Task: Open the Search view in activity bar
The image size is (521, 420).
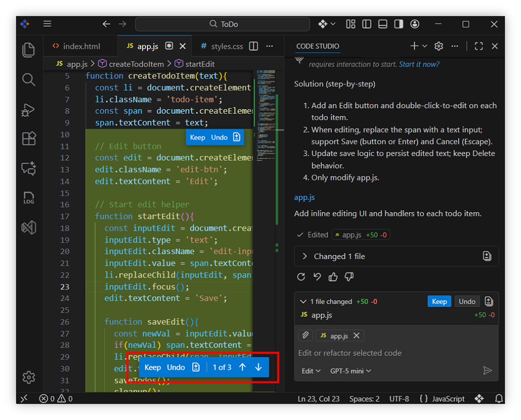Action: pyautogui.click(x=29, y=80)
